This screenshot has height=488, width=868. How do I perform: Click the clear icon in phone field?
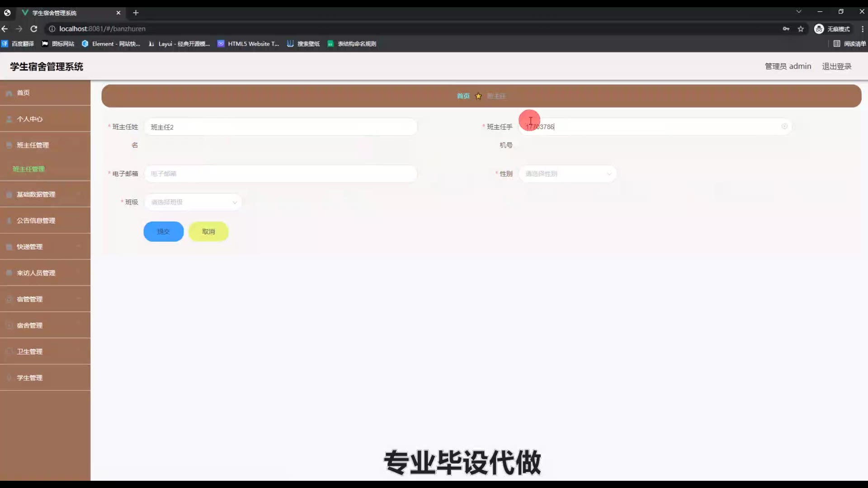pyautogui.click(x=784, y=127)
